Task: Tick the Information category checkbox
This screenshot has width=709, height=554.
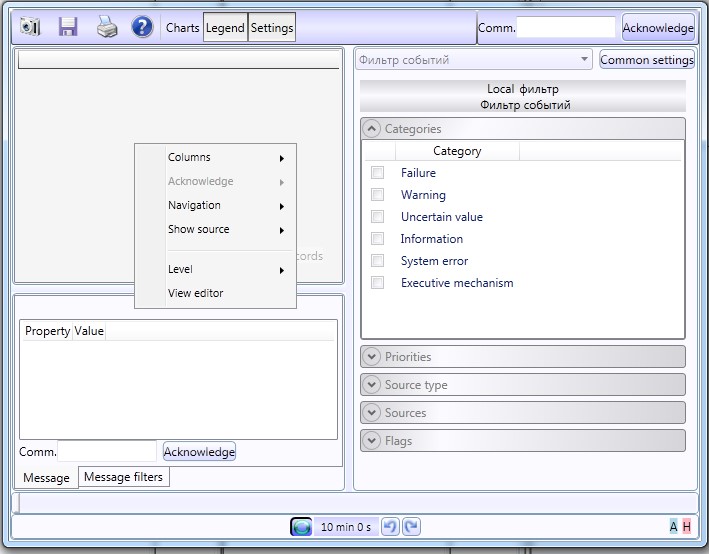Action: 377,238
